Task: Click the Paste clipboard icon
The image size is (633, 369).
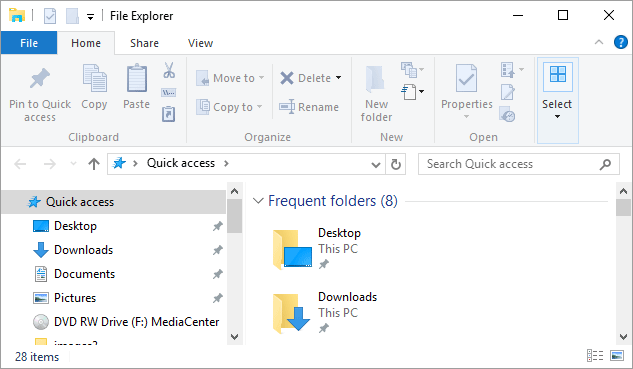Action: 137,78
